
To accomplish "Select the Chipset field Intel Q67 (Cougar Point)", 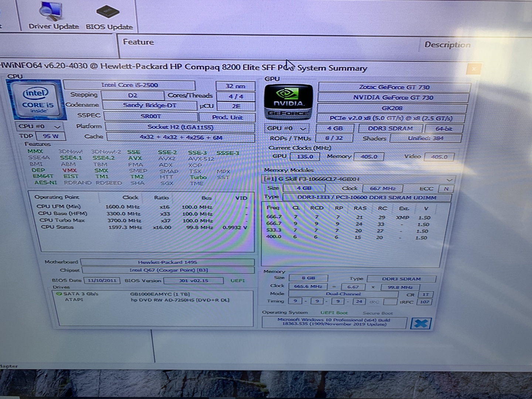I will coord(168,270).
